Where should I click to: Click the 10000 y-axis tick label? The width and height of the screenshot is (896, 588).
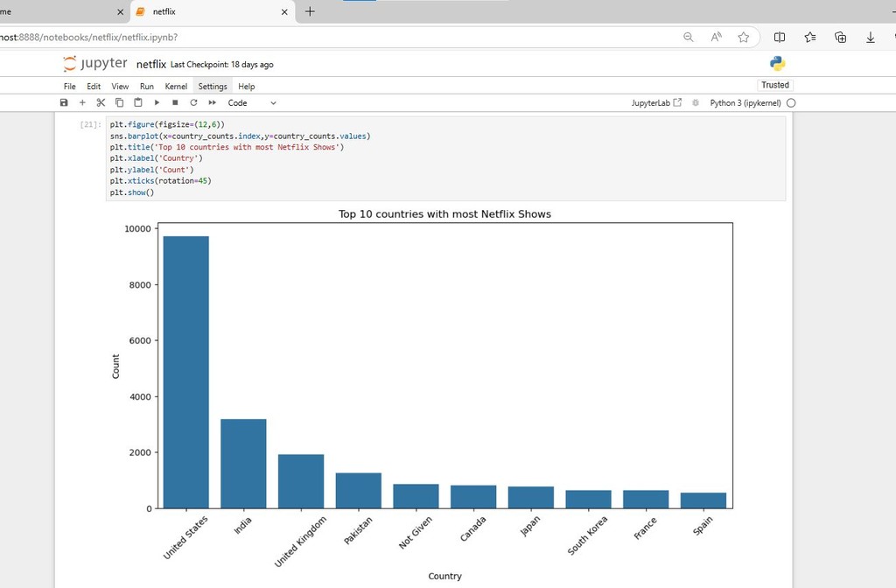click(x=137, y=228)
